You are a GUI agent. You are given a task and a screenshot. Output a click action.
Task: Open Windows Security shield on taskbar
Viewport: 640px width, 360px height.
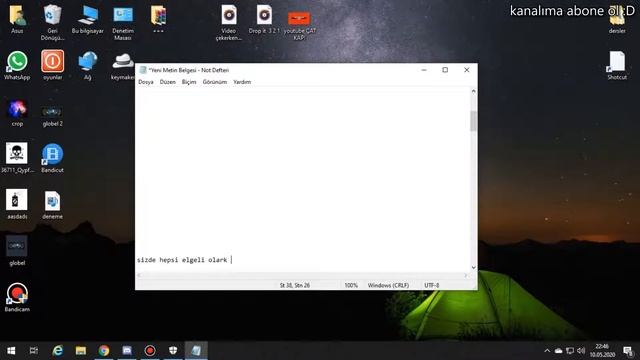click(173, 351)
